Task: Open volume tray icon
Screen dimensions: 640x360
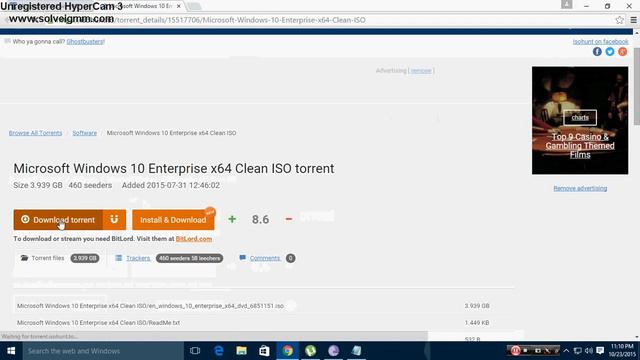Action: pos(589,351)
